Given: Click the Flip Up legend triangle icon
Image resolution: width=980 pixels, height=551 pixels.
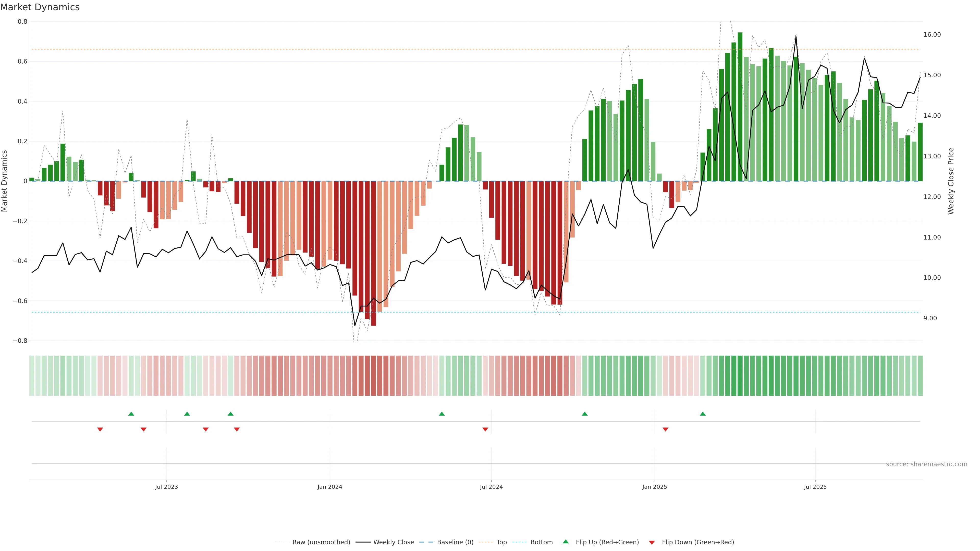Looking at the screenshot, I should coord(566,542).
